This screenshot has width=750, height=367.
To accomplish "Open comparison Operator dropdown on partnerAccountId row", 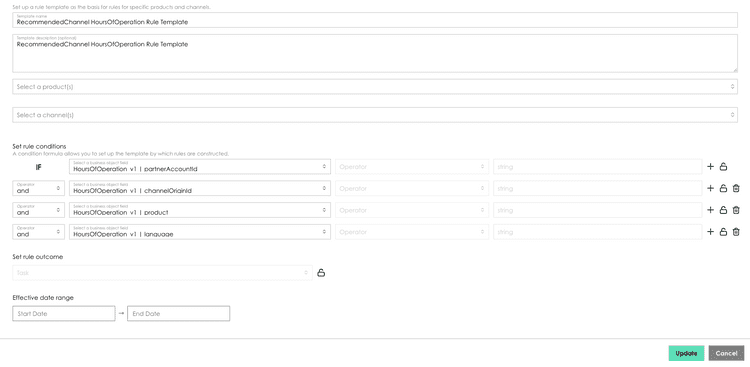I will [412, 167].
